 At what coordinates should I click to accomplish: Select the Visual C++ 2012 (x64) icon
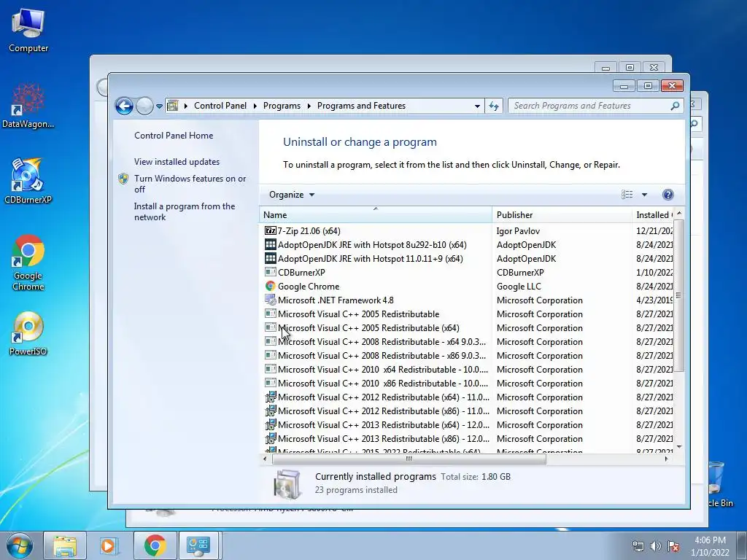click(270, 397)
